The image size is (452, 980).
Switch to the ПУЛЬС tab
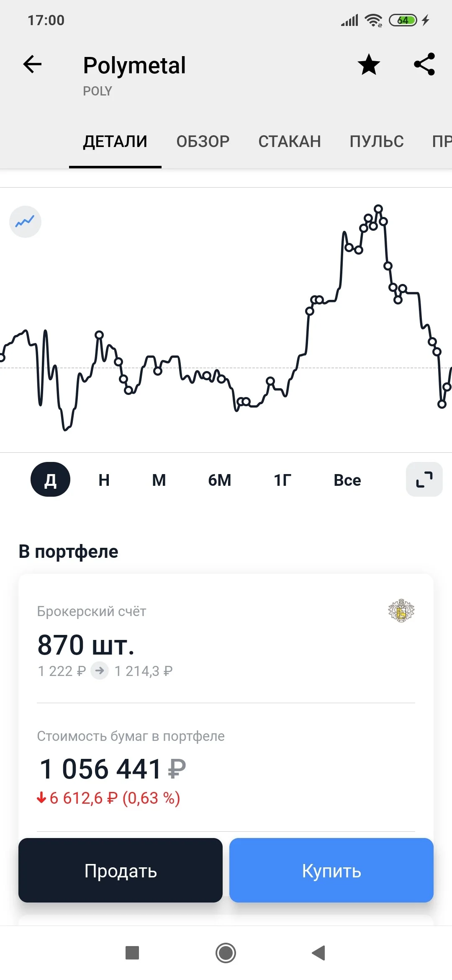(x=377, y=142)
